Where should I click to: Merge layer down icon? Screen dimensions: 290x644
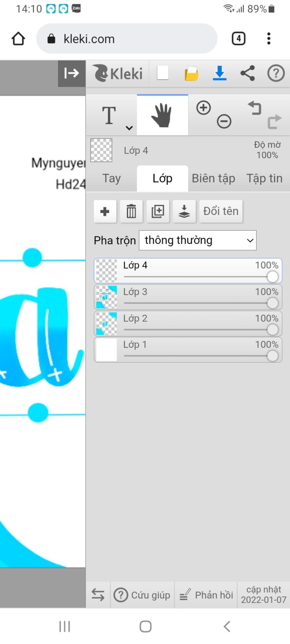click(x=184, y=211)
